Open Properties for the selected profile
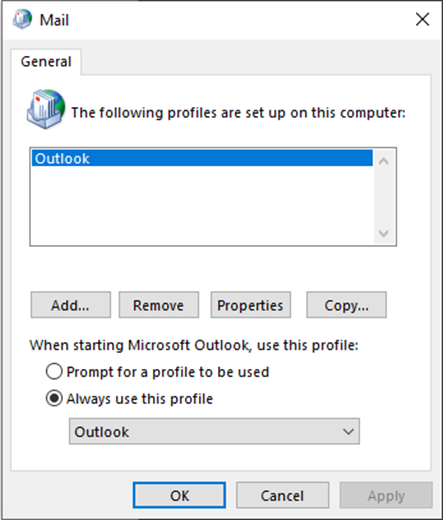This screenshot has width=443, height=520. 250,305
